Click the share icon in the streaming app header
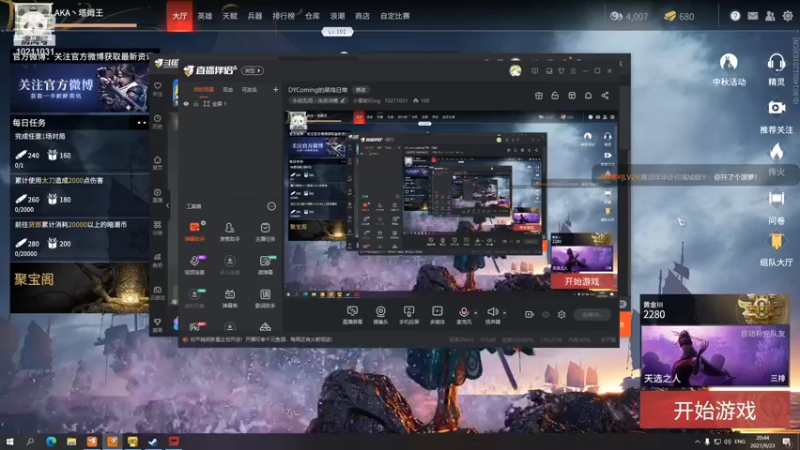 coord(605,95)
